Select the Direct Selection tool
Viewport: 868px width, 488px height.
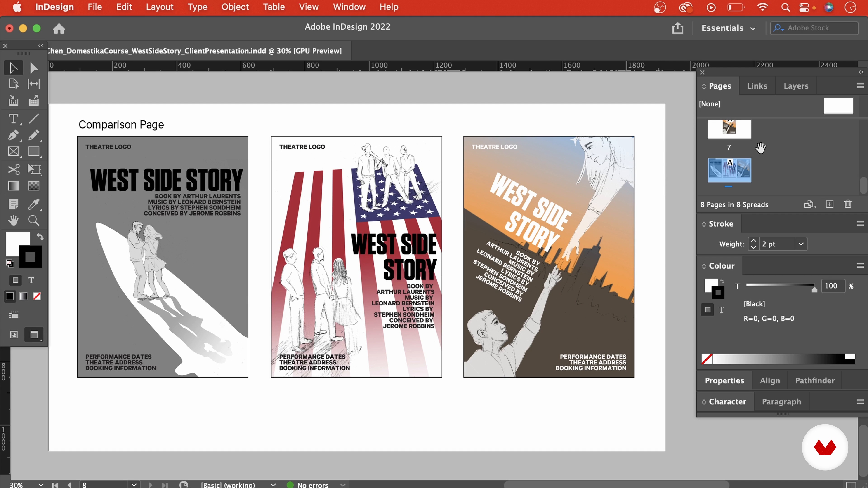tap(34, 68)
